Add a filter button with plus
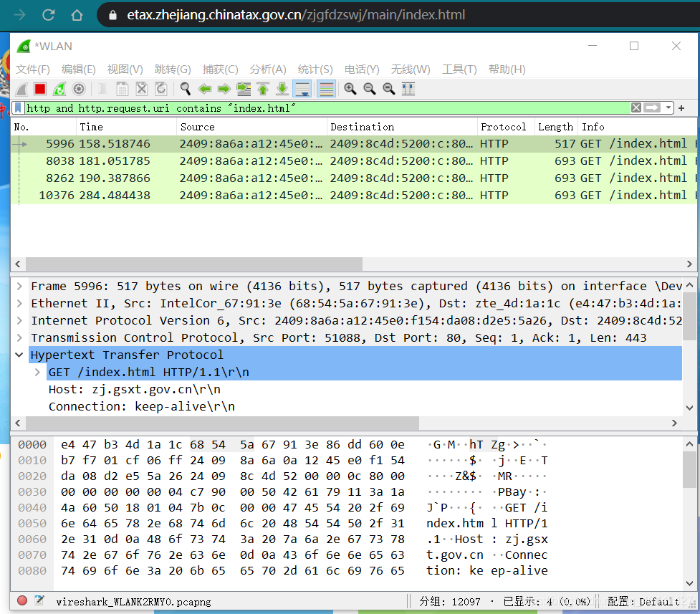 point(681,108)
